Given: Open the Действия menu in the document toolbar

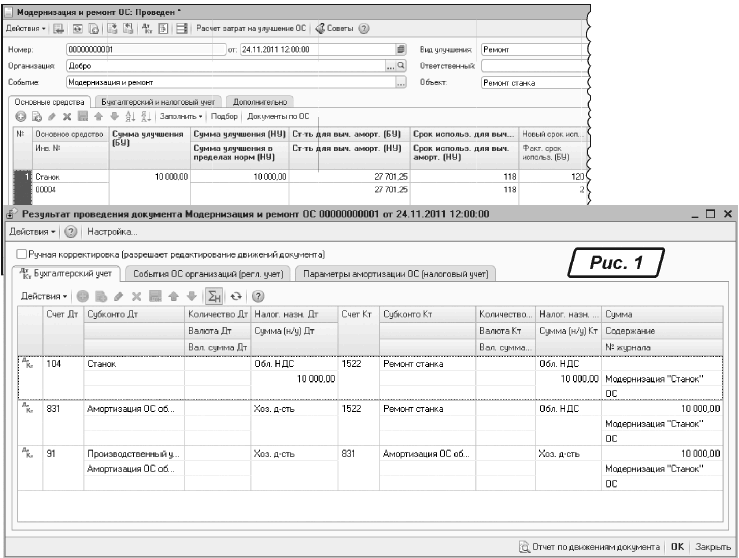Looking at the screenshot, I should 26,27.
